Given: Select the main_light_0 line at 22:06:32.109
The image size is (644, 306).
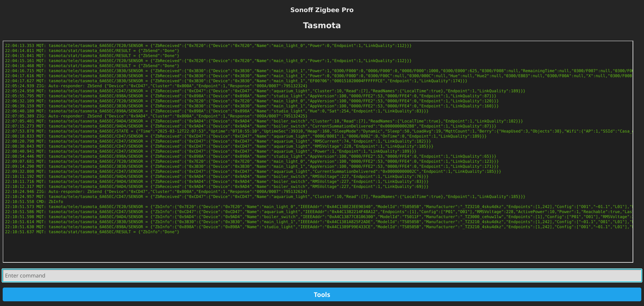Looking at the screenshot, I should (x=252, y=101).
